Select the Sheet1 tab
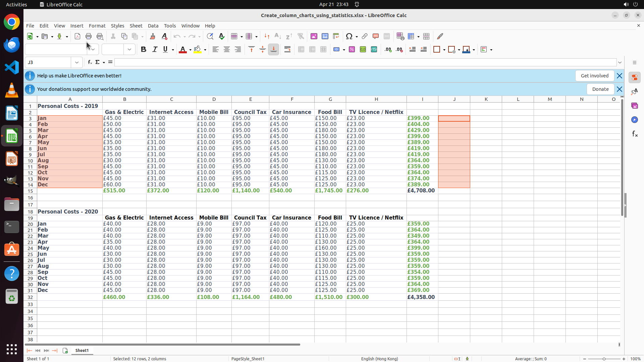Screen dimensions: 644x362 point(82,351)
